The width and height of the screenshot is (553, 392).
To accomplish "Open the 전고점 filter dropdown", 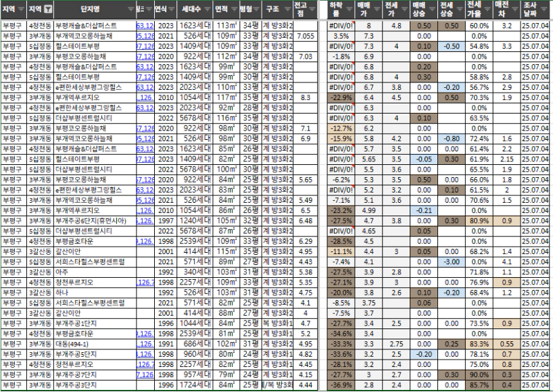I will [312, 9].
